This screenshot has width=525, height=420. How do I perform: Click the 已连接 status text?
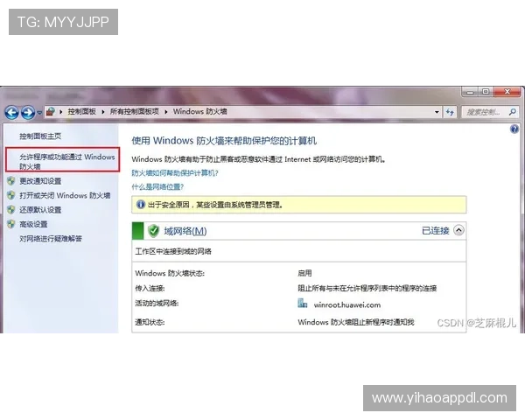(435, 231)
